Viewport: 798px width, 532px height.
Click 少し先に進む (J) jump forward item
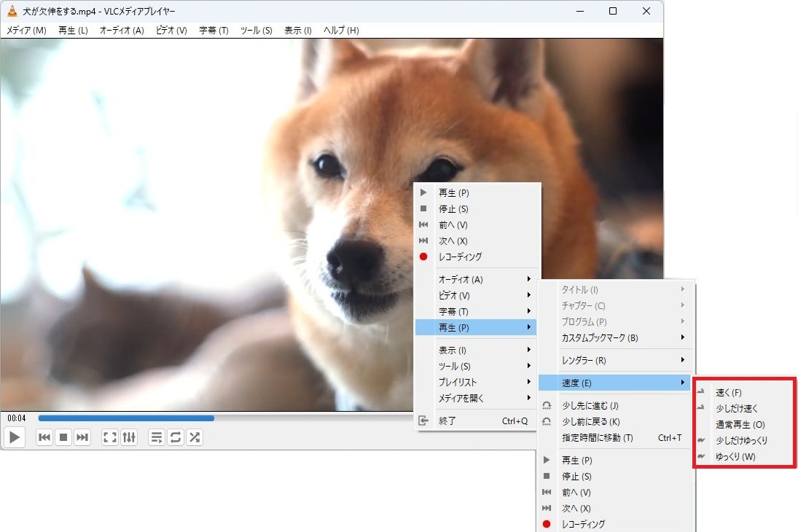point(590,406)
